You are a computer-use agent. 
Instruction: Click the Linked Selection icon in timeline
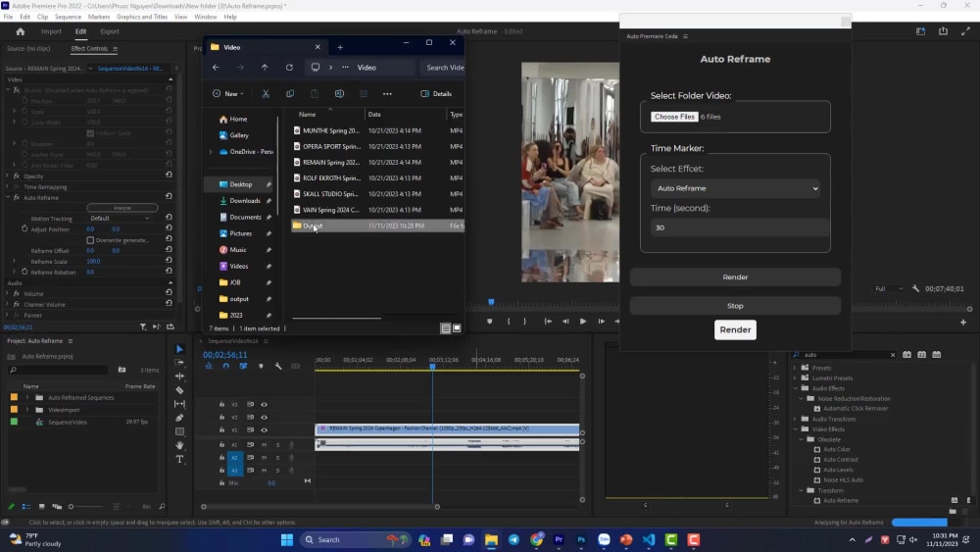[x=243, y=367]
